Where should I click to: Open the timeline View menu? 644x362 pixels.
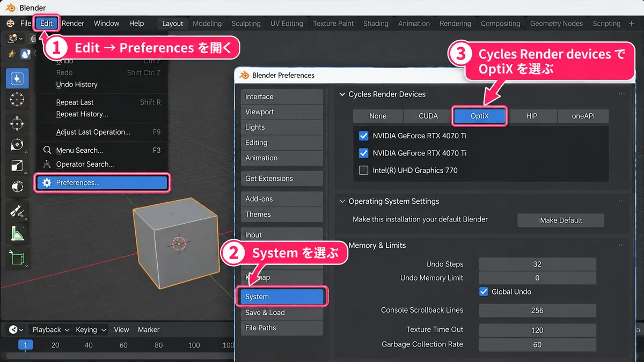(121, 330)
